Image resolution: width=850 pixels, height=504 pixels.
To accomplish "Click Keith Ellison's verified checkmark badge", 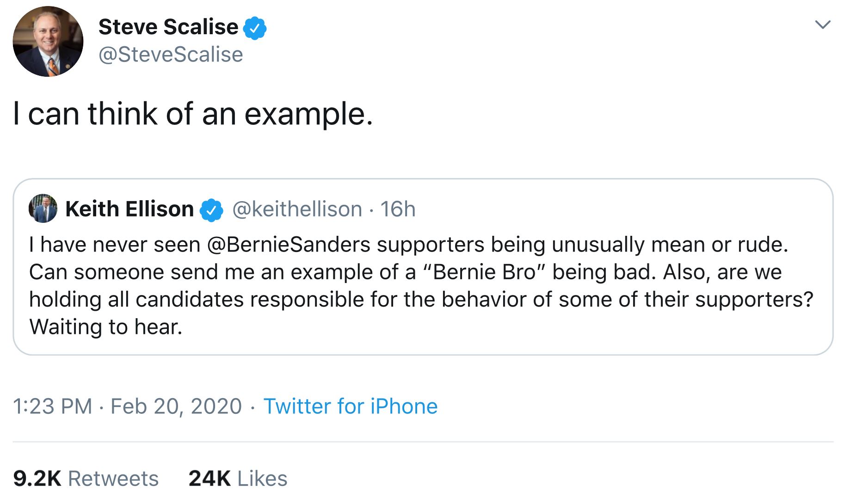I will click(x=211, y=210).
